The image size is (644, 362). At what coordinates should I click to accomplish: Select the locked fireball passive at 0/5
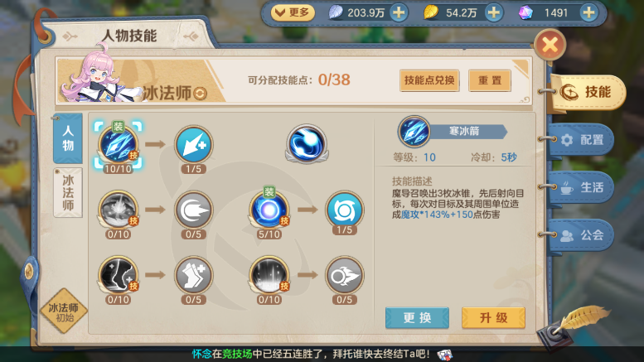tap(345, 275)
